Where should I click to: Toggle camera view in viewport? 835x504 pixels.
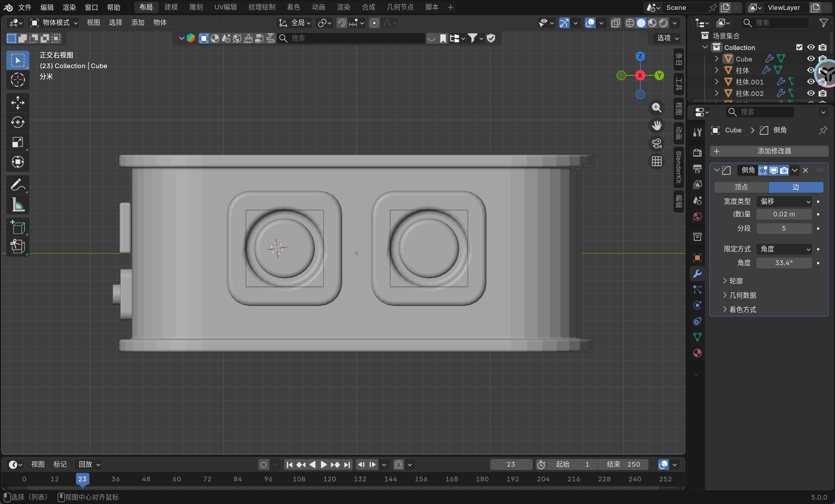pos(657,144)
